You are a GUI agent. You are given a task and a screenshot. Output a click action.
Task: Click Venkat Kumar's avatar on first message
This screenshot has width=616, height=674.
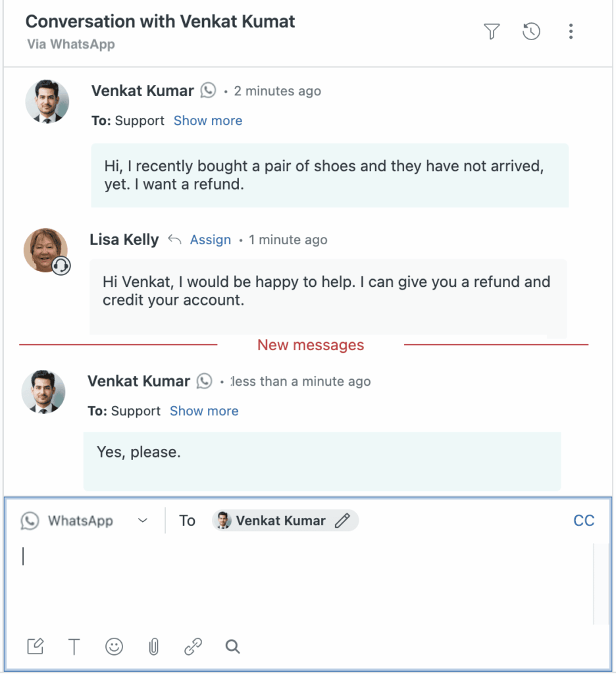47,101
